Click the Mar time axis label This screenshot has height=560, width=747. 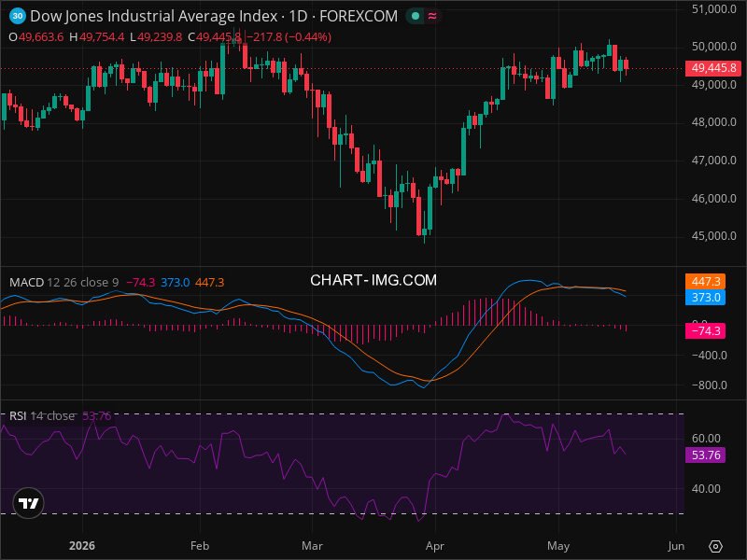(x=312, y=546)
